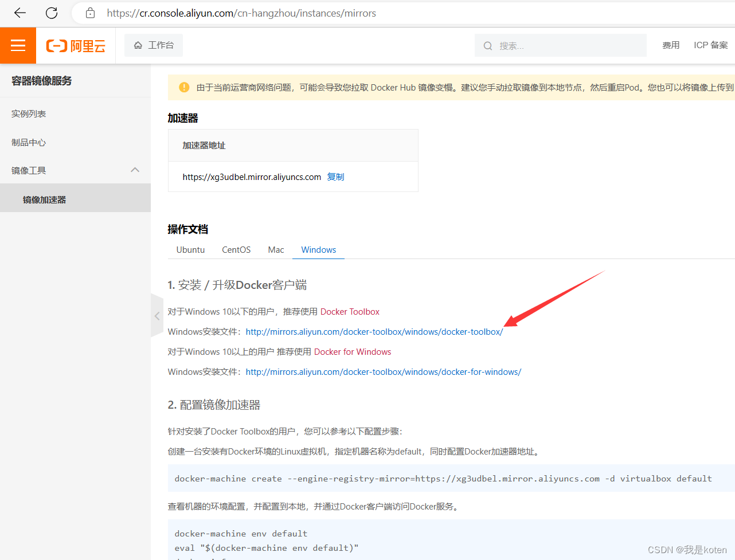Screen dimensions: 735x560
Task: Click the docker-machine create command code block
Action: click(451, 478)
